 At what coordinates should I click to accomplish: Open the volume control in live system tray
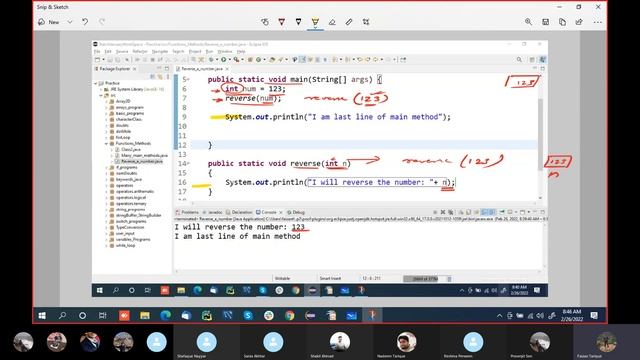[540, 316]
